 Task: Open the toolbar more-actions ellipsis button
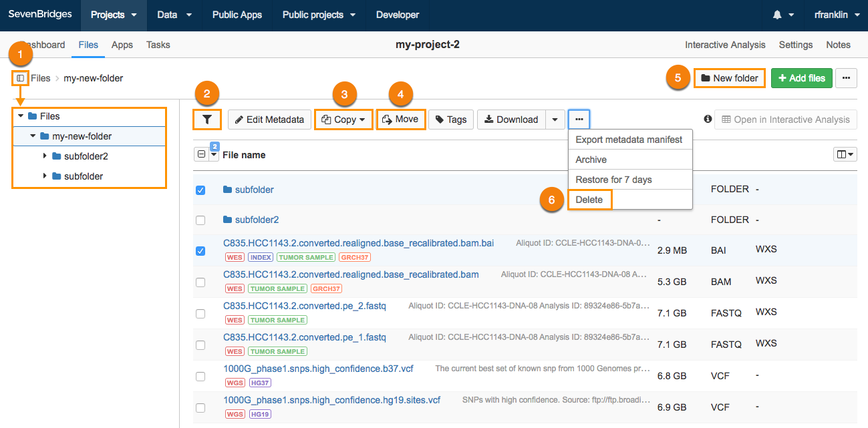pyautogui.click(x=579, y=120)
